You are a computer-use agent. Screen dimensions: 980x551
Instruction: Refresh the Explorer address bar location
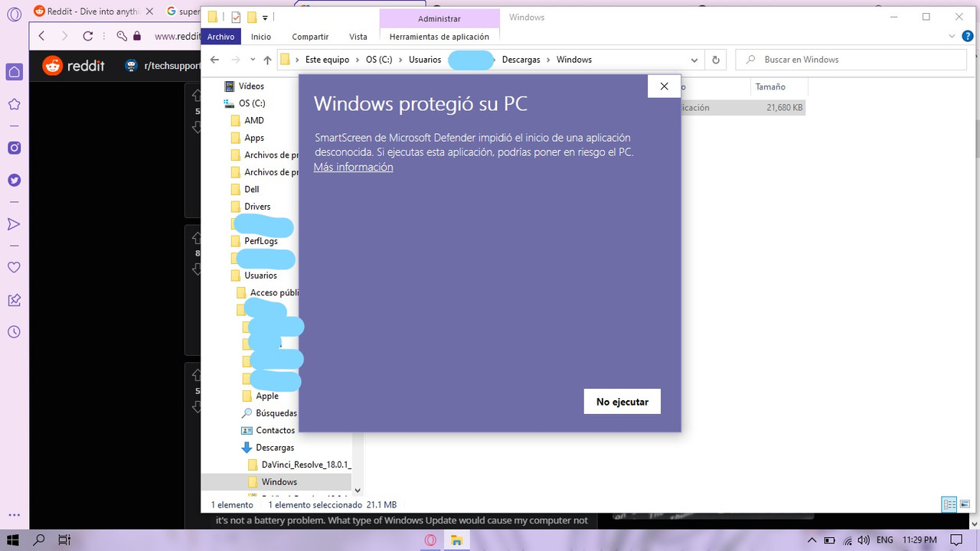(716, 60)
